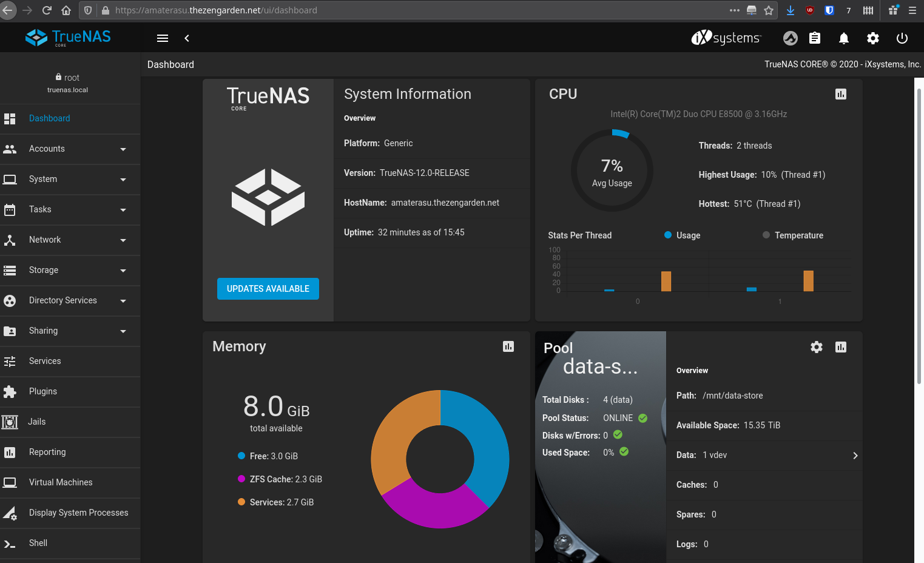Screen dimensions: 924x563
Task: Open the uBlock Origin extension icon
Action: (x=810, y=10)
